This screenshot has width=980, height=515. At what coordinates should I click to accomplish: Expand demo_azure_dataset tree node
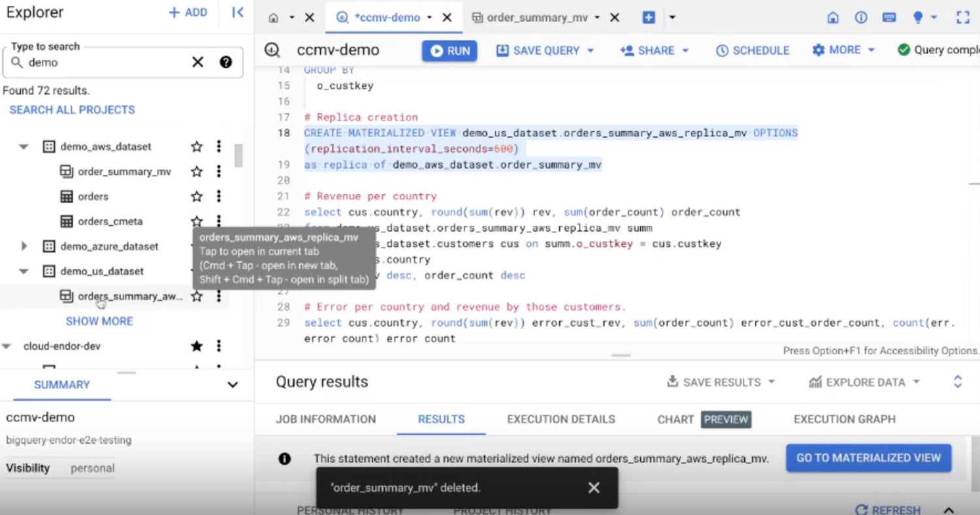pos(24,246)
